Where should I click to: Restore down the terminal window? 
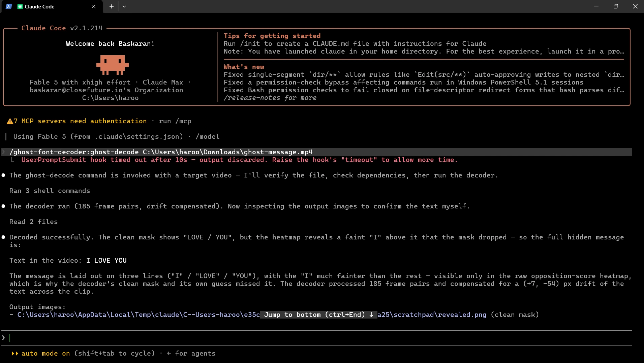coord(616,6)
